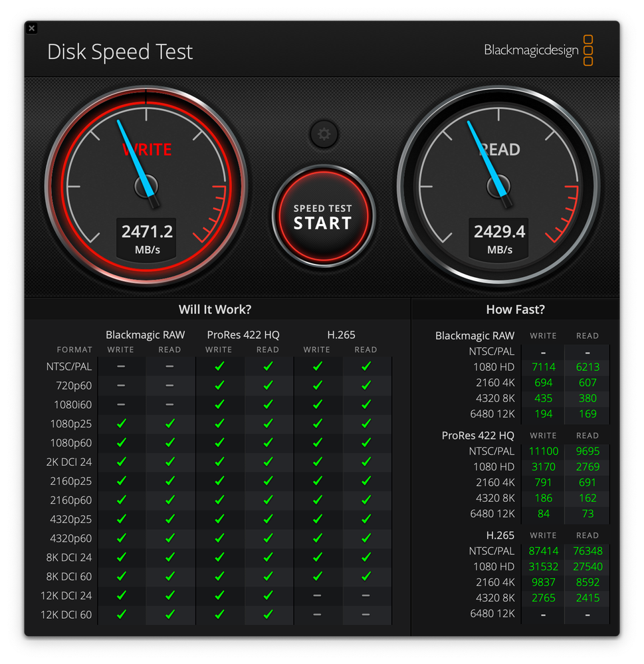
Task: Click H.265 write checkmark for 1080i60
Action: [318, 404]
